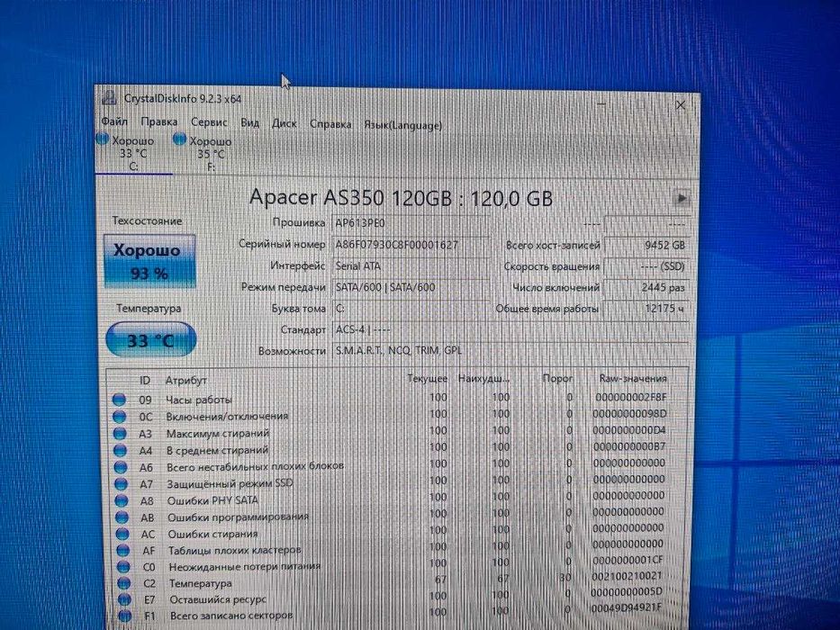The height and width of the screenshot is (630, 840).
Task: Click raw value 002100210021
Action: 628,576
